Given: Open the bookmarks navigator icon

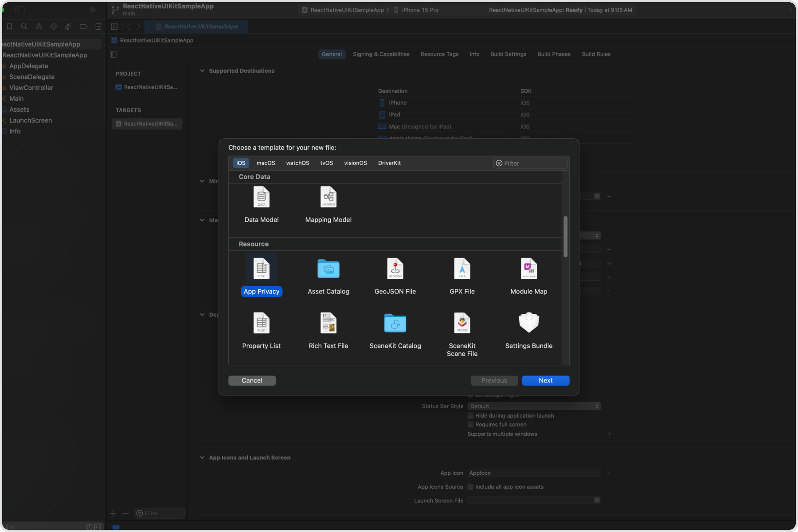Looking at the screenshot, I should pos(9,27).
